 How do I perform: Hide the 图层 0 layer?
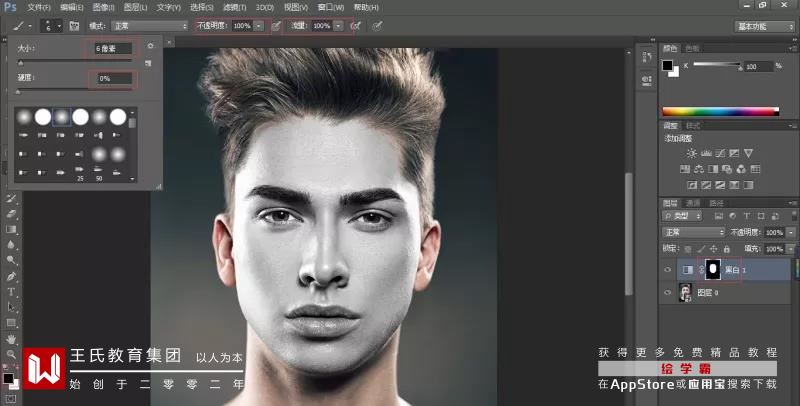point(667,293)
